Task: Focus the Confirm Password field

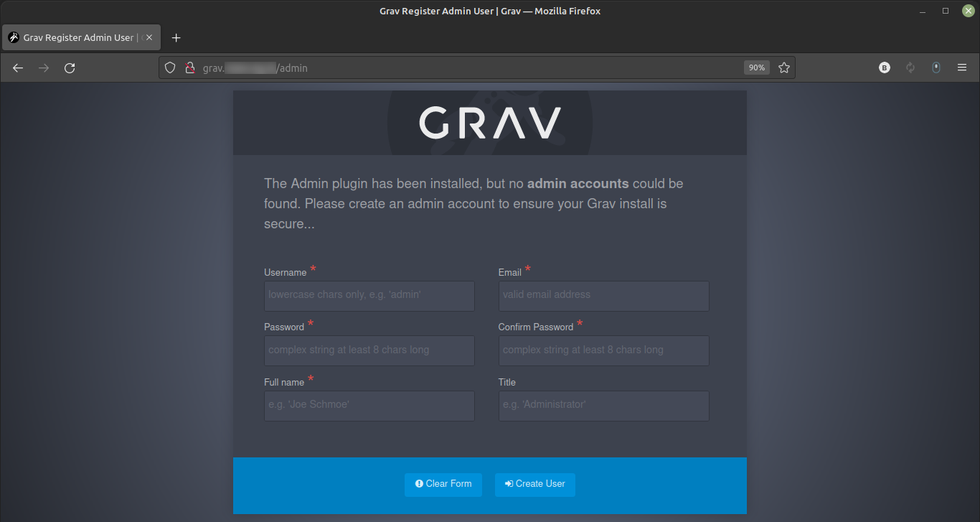Action: 603,350
